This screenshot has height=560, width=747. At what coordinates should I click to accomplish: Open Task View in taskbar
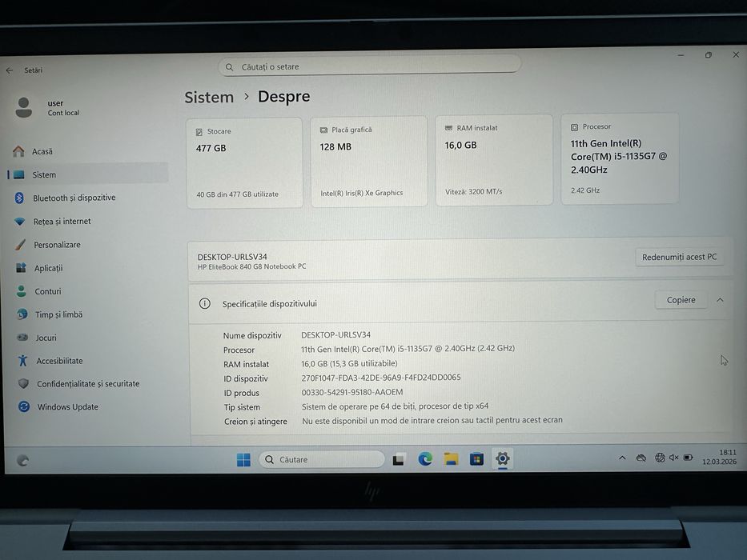click(399, 459)
